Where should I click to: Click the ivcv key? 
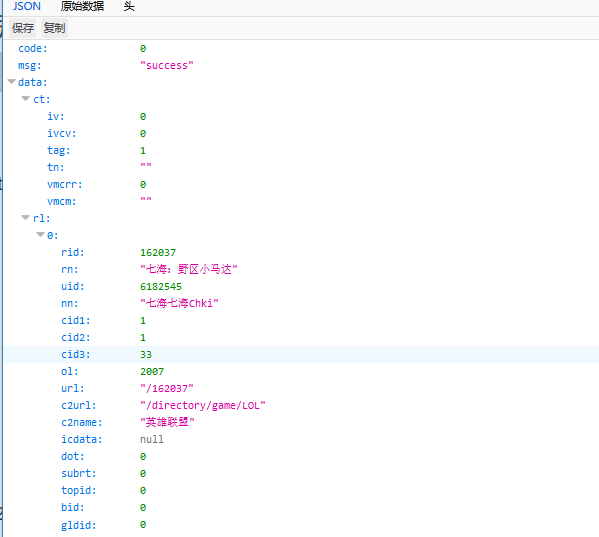tap(62, 133)
